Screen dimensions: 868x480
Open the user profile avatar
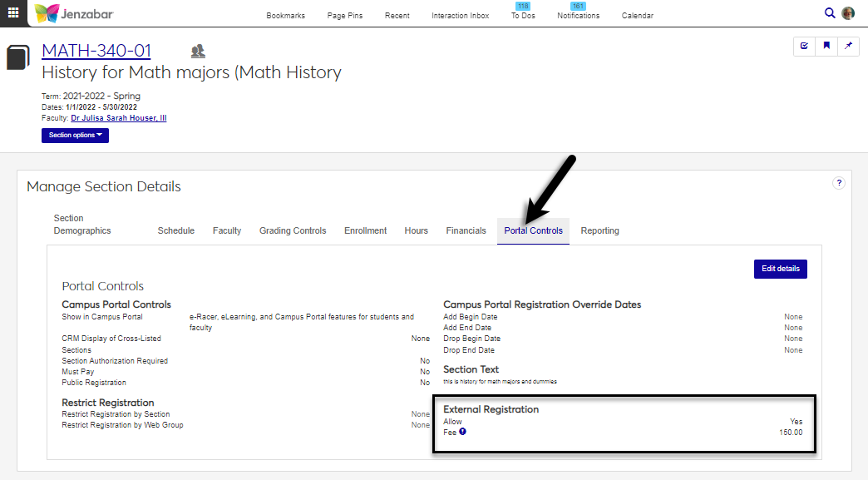pyautogui.click(x=848, y=13)
